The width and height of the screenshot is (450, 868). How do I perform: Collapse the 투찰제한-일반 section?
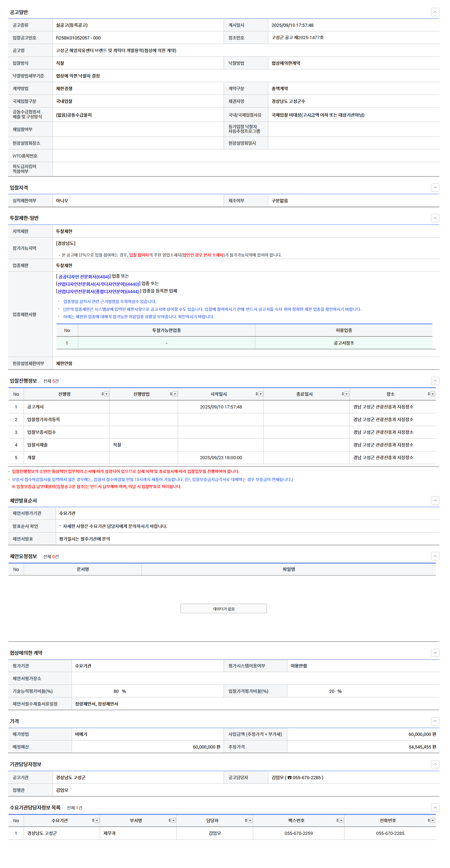[x=435, y=218]
